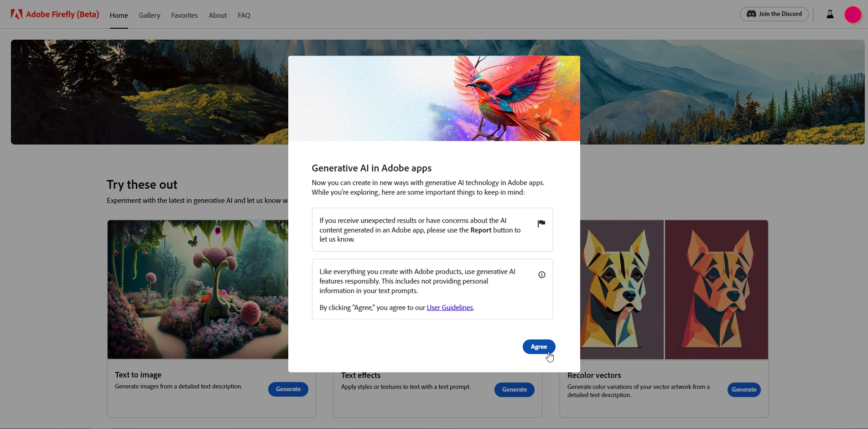Click the colorful garden Text to image thumbnail
Viewport: 868px width, 429px height.
192,289
